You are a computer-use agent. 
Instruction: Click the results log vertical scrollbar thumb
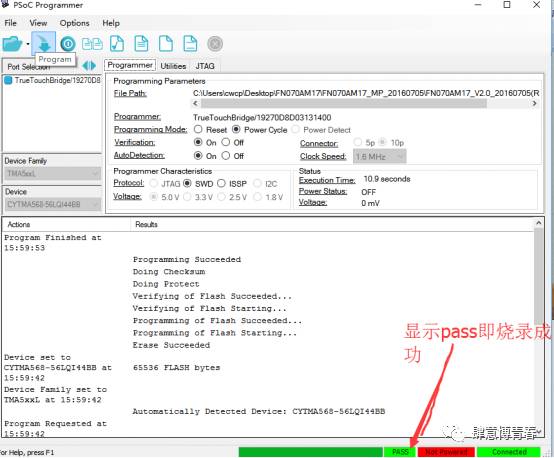pyautogui.click(x=538, y=276)
